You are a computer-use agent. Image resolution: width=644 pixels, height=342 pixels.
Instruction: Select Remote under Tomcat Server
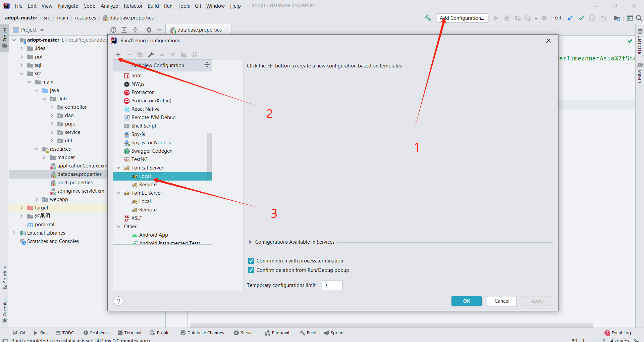(162, 185)
